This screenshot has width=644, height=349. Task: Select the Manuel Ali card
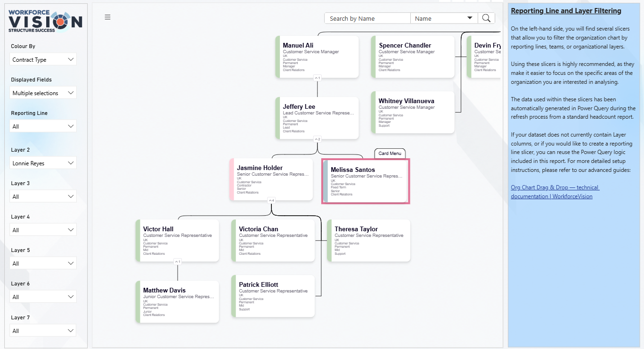pos(317,57)
